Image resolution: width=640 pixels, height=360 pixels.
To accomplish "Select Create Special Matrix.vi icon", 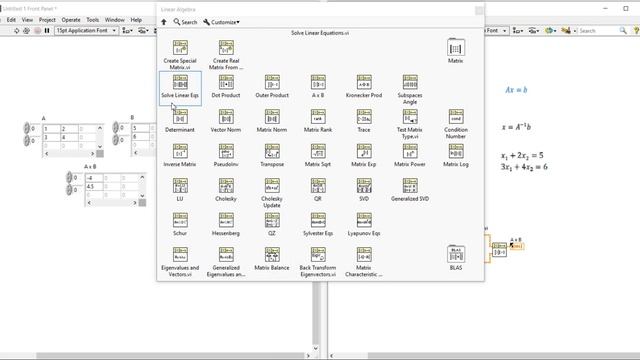I will coord(180,48).
